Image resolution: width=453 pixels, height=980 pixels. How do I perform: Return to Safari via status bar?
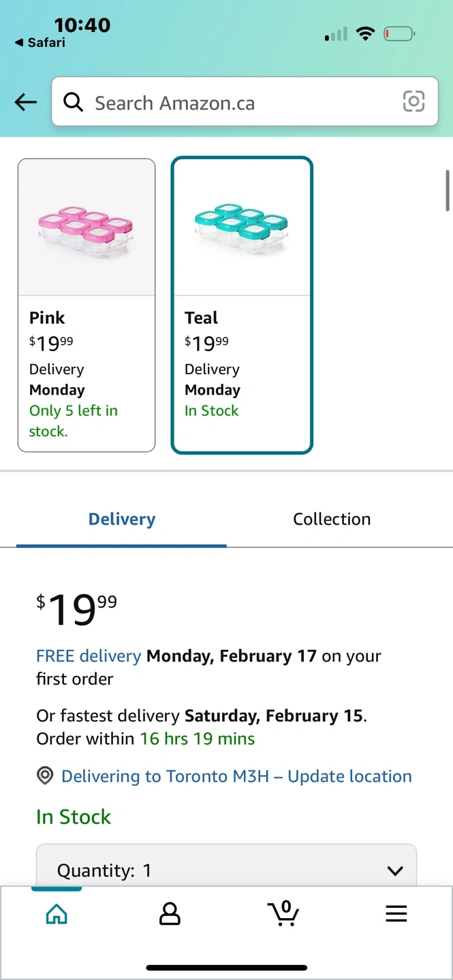[40, 43]
